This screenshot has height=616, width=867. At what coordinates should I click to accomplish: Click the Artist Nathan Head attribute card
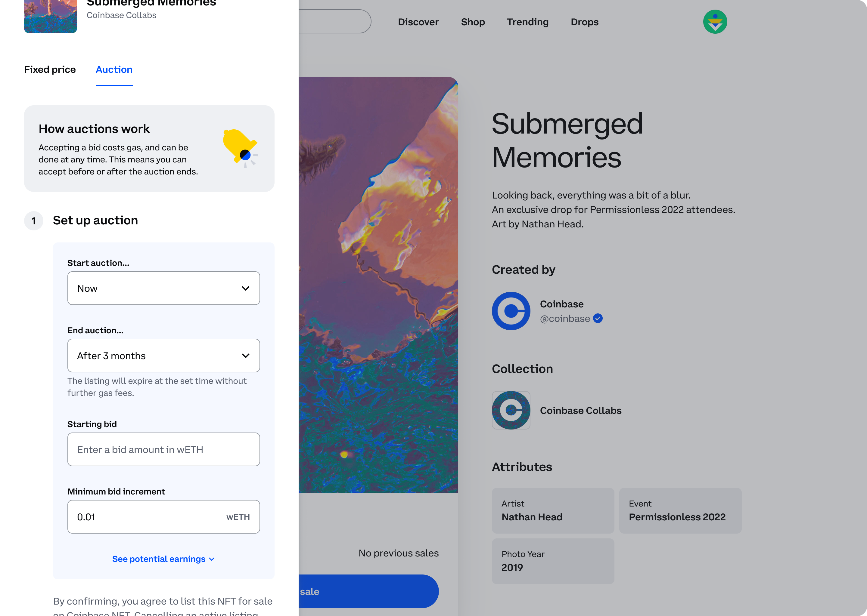553,510
